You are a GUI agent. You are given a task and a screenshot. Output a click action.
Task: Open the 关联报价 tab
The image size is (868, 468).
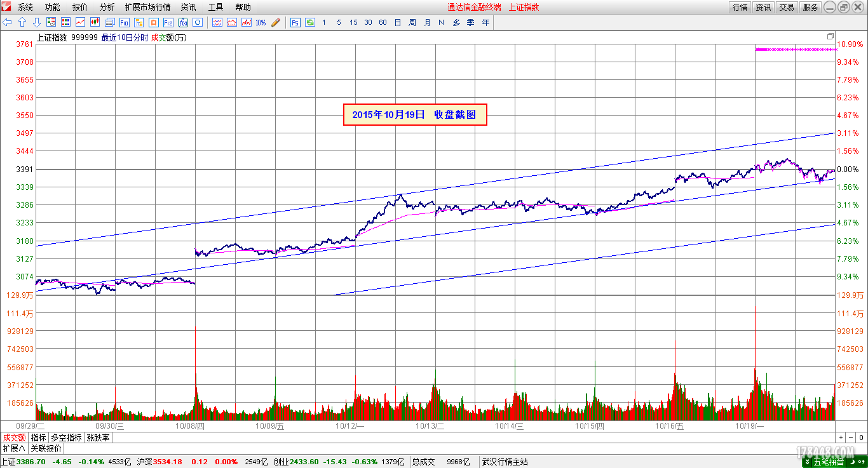46,448
